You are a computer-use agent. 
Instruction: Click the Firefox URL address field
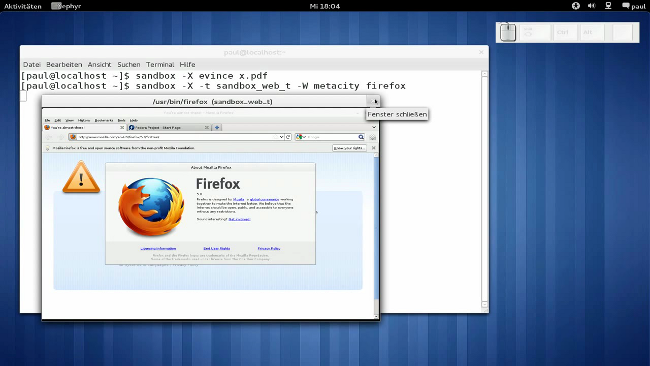point(176,137)
